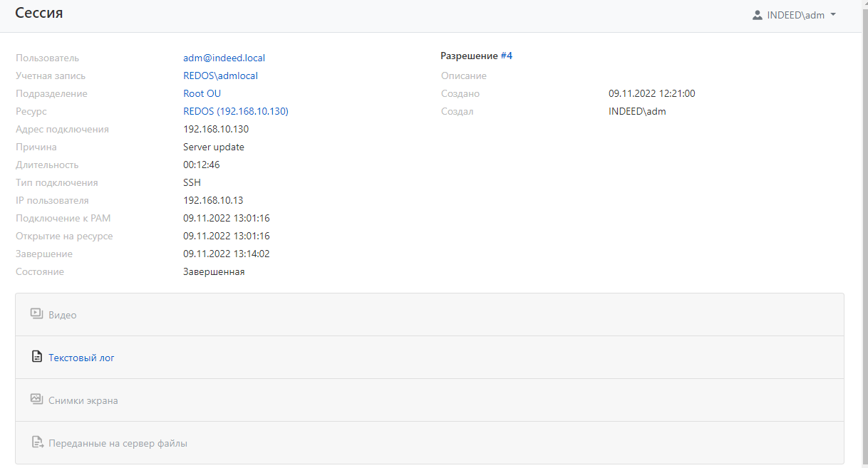Expand the account menu caret arrow

(x=833, y=15)
